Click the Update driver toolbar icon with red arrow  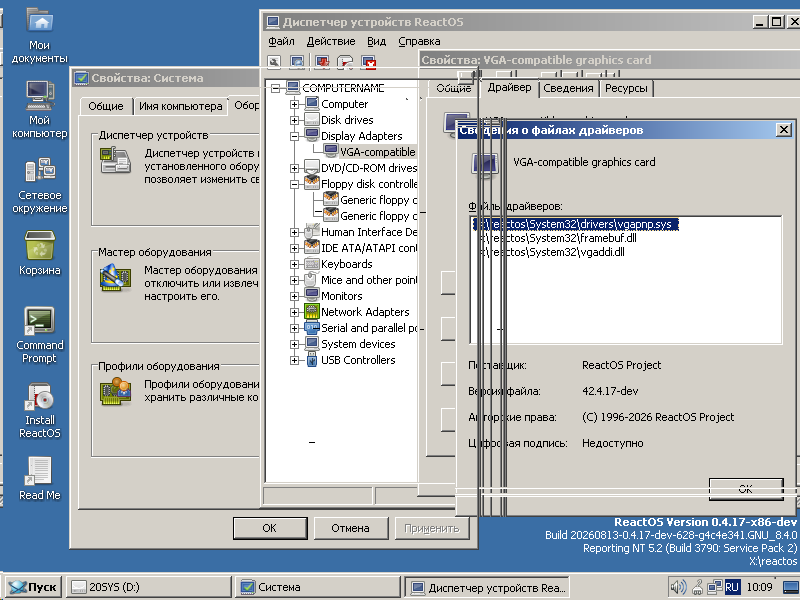pyautogui.click(x=322, y=62)
